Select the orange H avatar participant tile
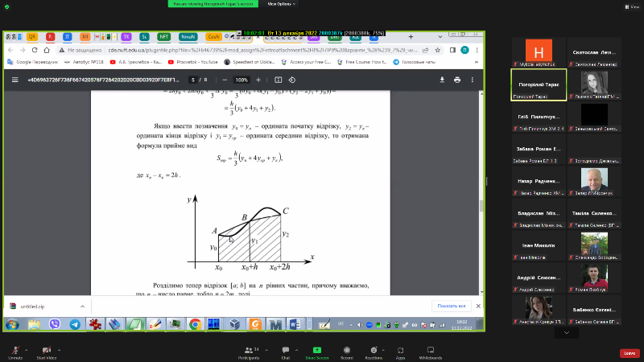The height and width of the screenshot is (362, 644). pos(539,51)
